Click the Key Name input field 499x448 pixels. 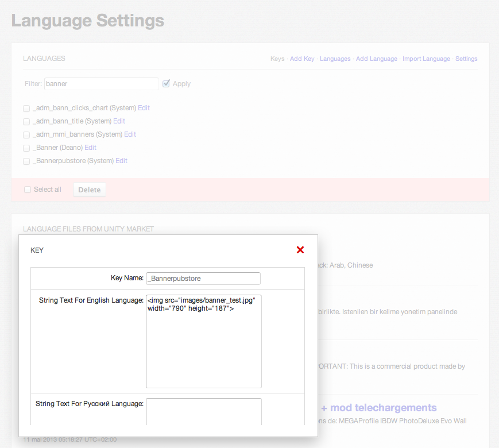[x=203, y=279]
